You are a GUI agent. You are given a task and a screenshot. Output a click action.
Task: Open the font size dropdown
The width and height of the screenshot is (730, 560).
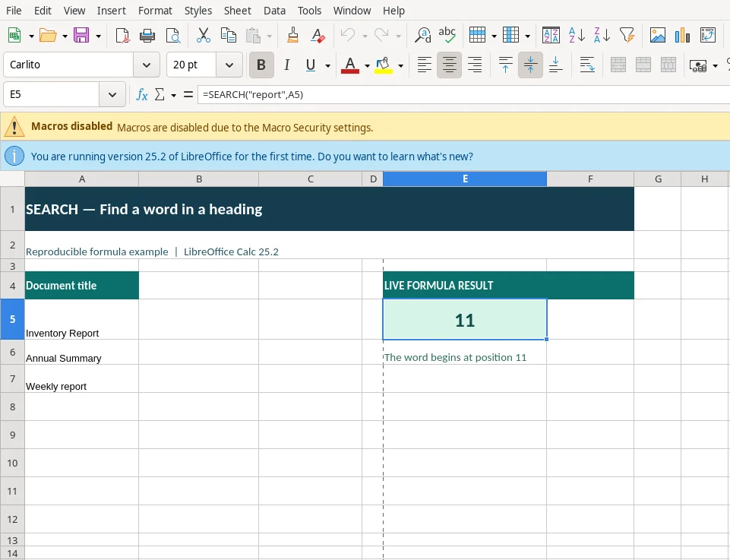point(229,65)
